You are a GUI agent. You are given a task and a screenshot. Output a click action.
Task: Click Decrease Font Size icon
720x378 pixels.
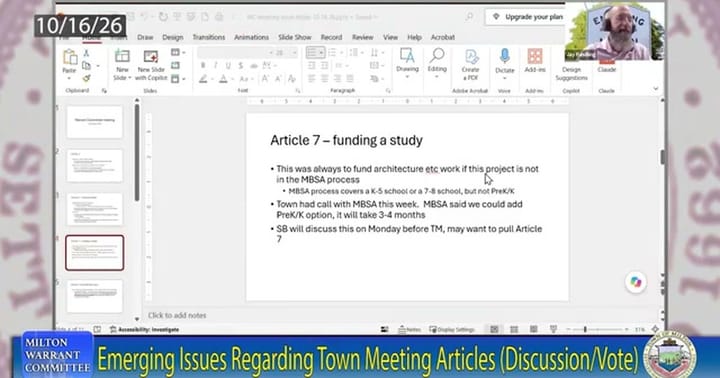(x=278, y=79)
